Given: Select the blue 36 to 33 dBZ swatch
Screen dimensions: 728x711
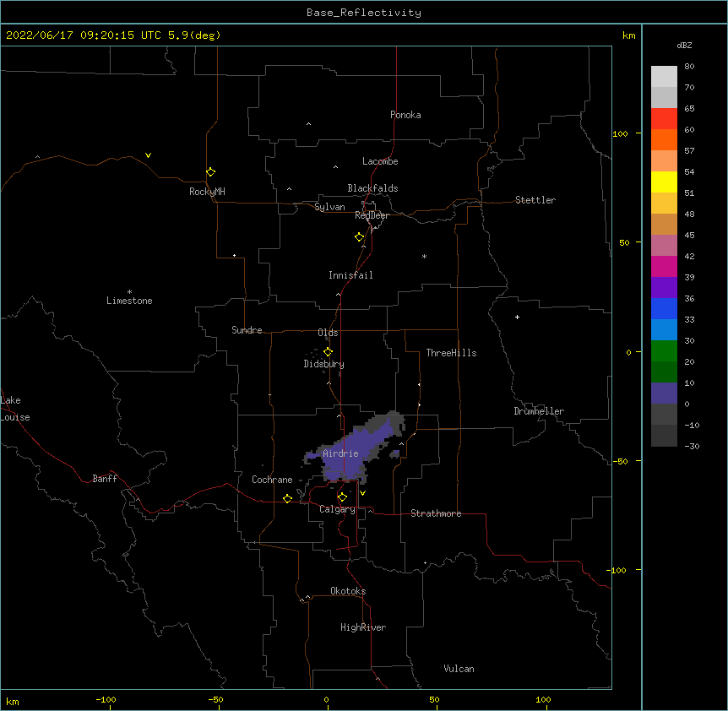Looking at the screenshot, I should click(664, 308).
